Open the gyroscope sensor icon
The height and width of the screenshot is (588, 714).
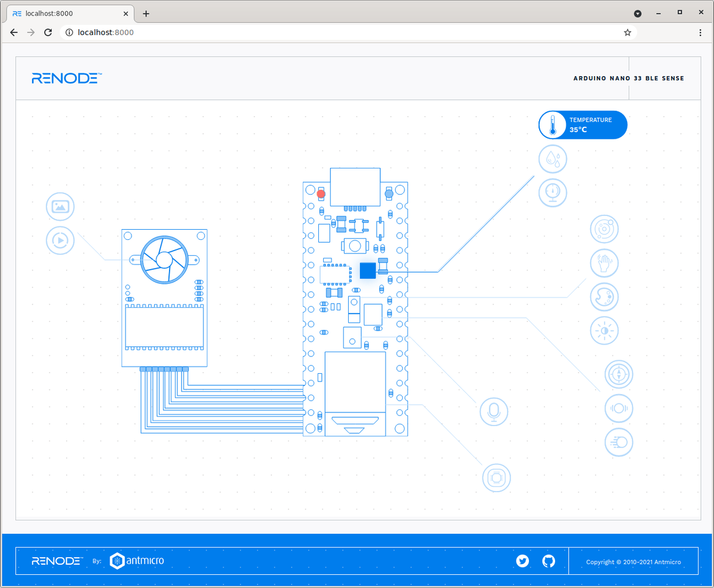604,229
